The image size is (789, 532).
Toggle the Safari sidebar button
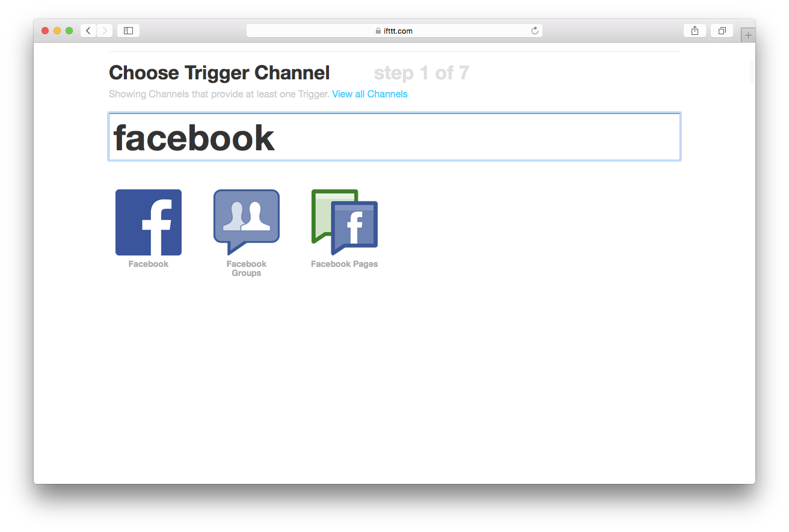tap(128, 31)
